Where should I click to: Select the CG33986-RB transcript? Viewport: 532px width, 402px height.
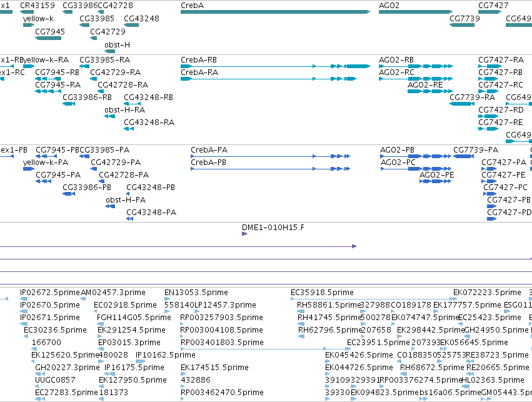coord(69,103)
